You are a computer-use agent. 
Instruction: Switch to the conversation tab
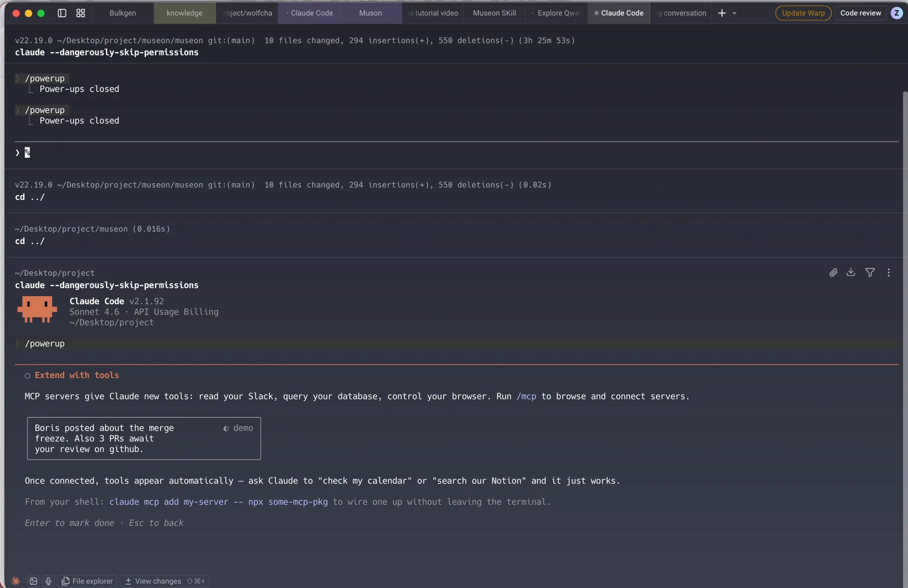coord(681,13)
